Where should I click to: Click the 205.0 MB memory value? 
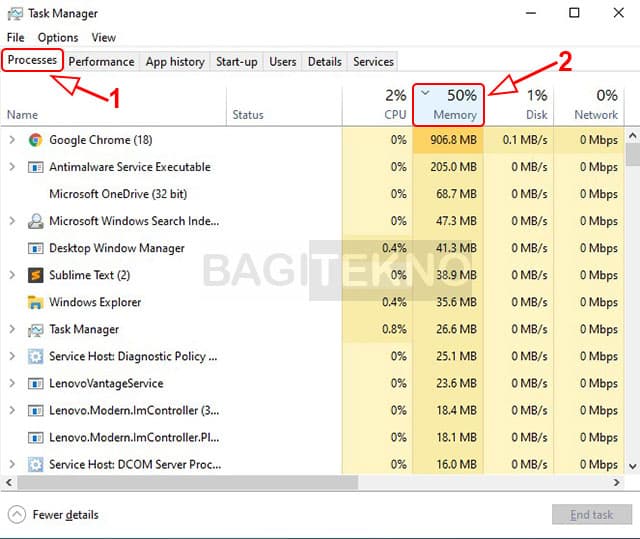[x=453, y=167]
